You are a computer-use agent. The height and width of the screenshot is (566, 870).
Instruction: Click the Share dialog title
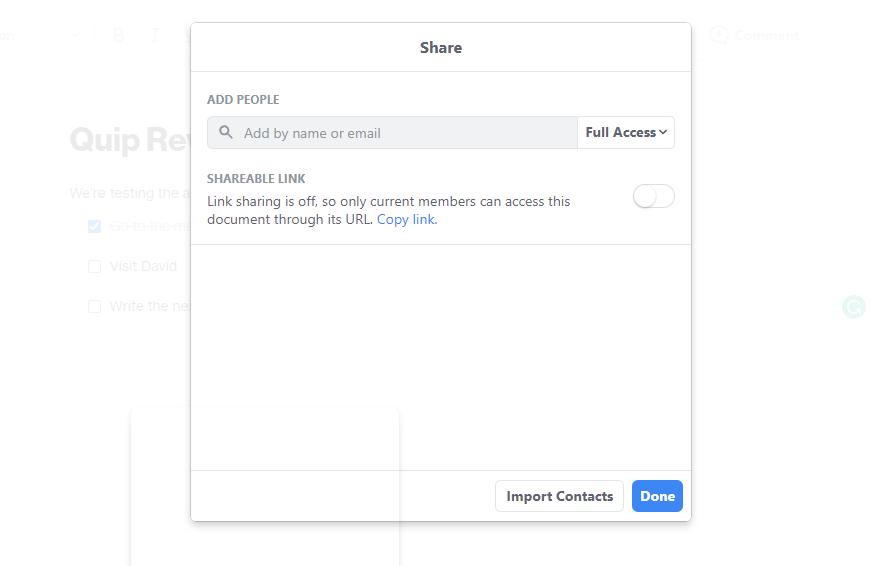click(x=441, y=47)
